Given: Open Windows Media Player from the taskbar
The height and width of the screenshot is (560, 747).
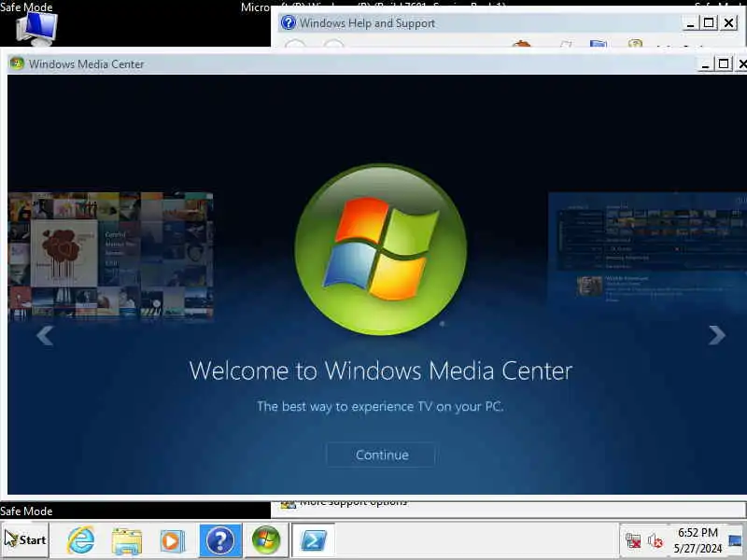Looking at the screenshot, I should [x=172, y=541].
